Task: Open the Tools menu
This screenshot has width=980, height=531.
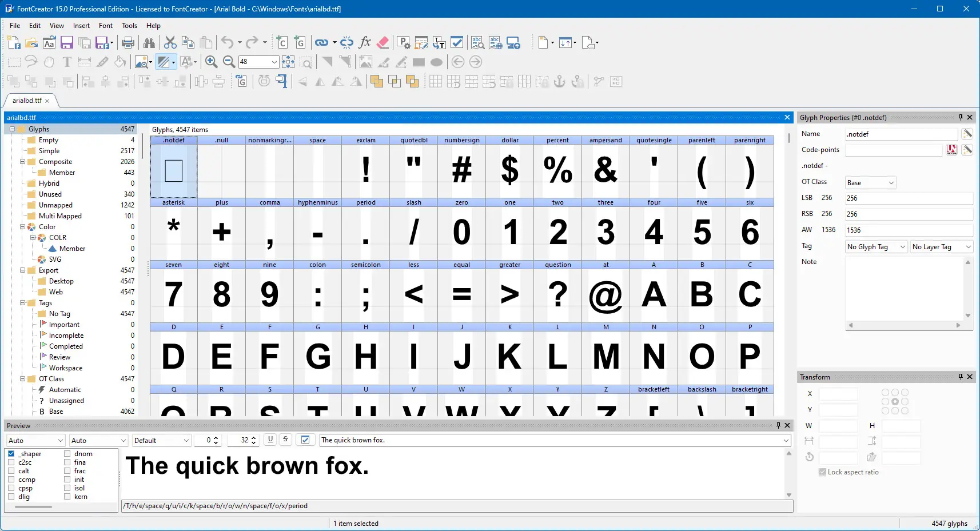Action: (129, 26)
